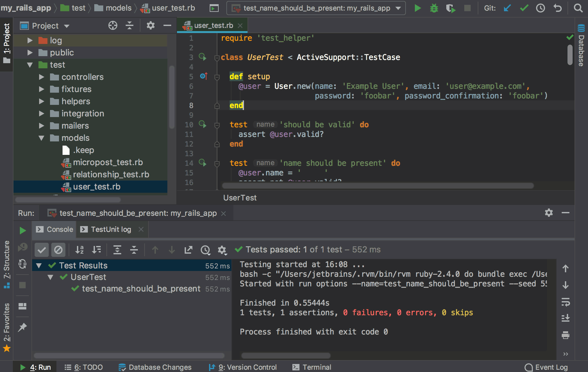Open search everywhere magnifier icon
This screenshot has width=588, height=372.
click(x=579, y=8)
